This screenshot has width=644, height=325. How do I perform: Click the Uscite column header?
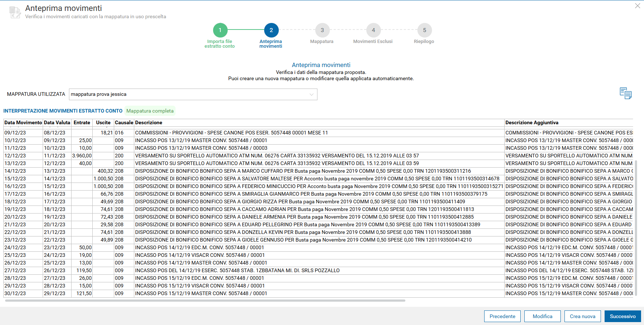pyautogui.click(x=103, y=123)
